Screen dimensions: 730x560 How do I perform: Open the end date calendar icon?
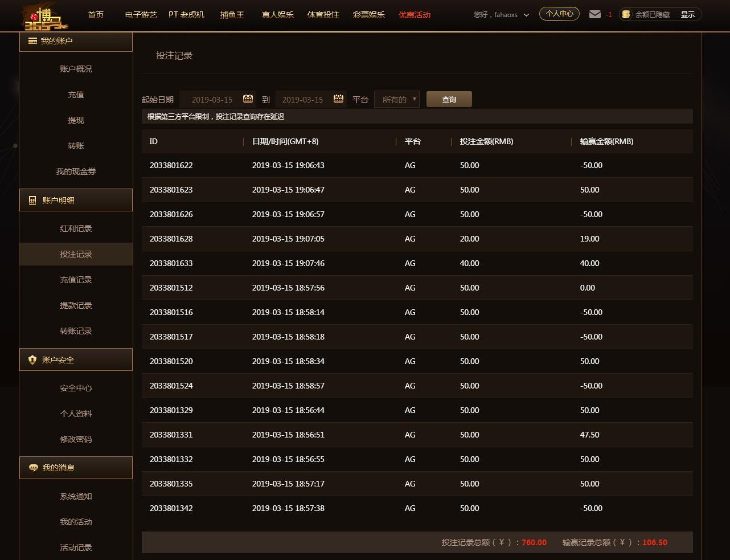click(x=338, y=99)
